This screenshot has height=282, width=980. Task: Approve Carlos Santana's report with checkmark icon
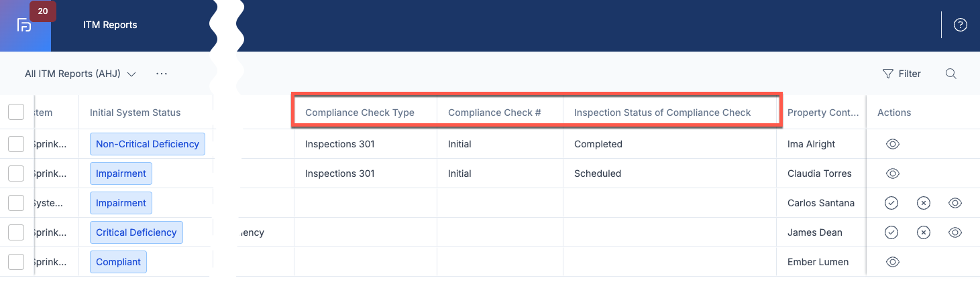pyautogui.click(x=891, y=203)
